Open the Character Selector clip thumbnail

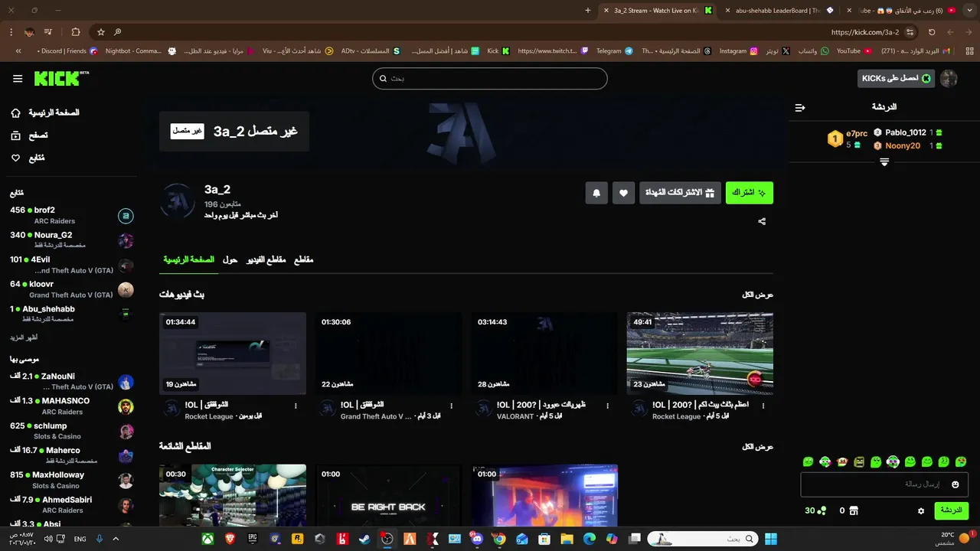click(233, 495)
